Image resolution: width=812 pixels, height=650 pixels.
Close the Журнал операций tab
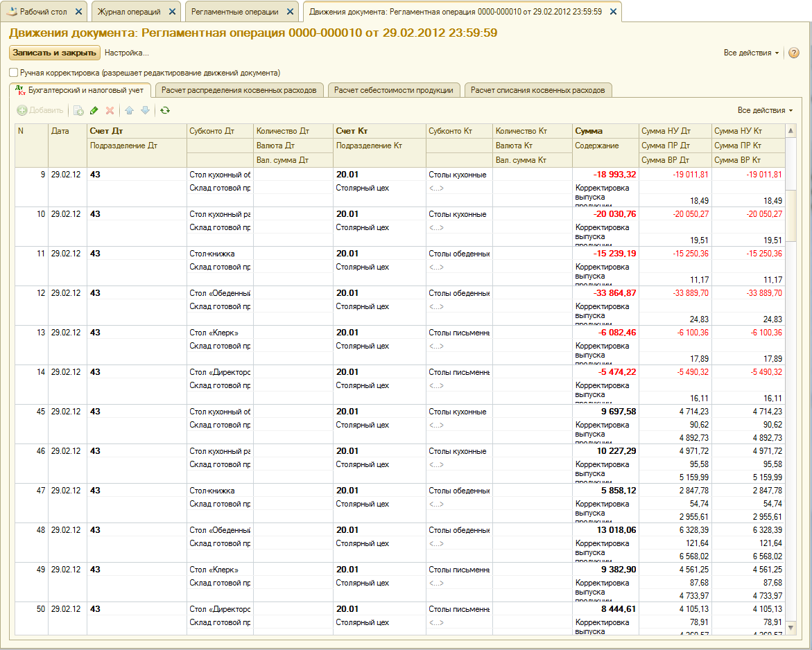coord(172,12)
